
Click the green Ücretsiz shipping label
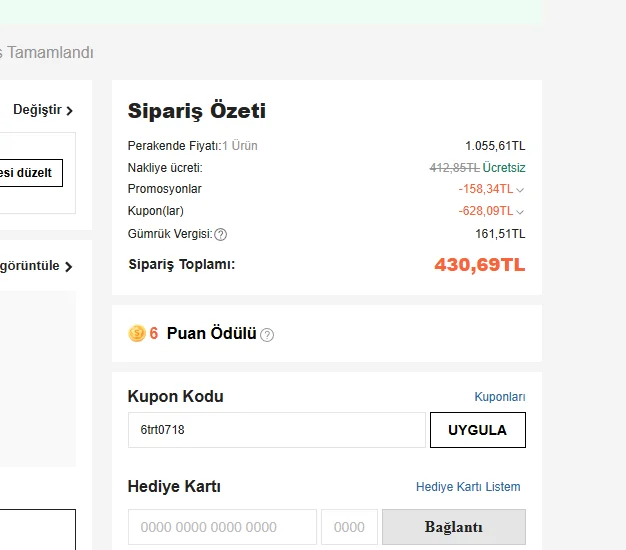(504, 168)
